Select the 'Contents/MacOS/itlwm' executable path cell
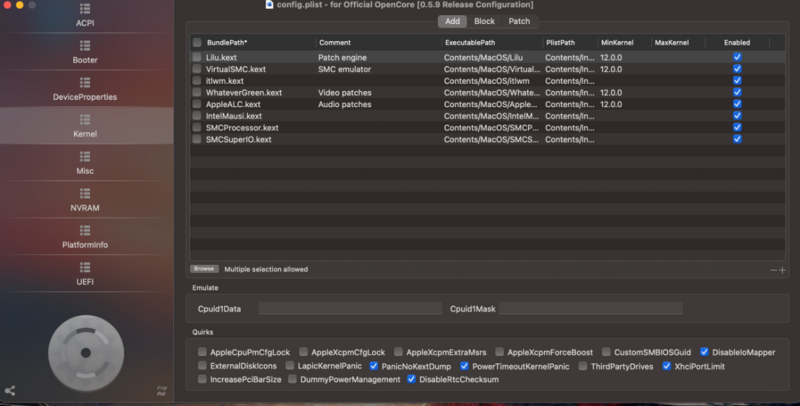The image size is (800, 406). tap(486, 81)
